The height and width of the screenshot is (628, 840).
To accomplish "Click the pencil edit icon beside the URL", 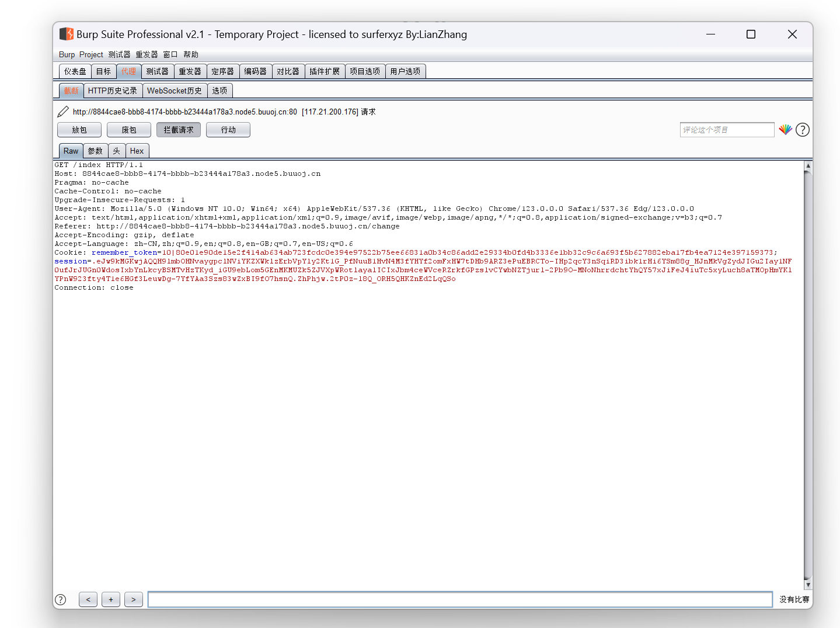I will point(63,112).
